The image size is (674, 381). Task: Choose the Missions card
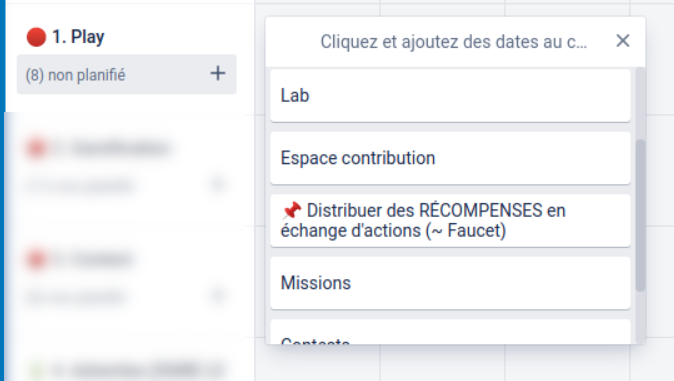tap(450, 283)
